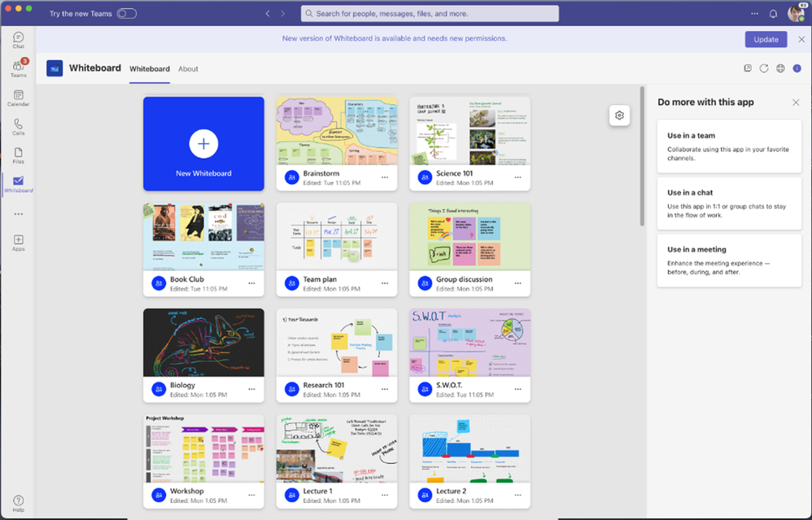The width and height of the screenshot is (812, 520).
Task: Go forward with the navigation arrow
Action: (x=283, y=14)
